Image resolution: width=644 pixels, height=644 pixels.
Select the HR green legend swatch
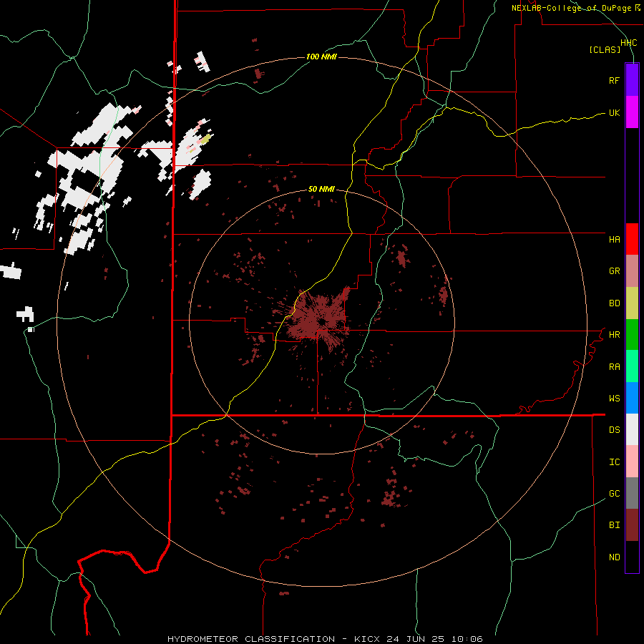632,335
